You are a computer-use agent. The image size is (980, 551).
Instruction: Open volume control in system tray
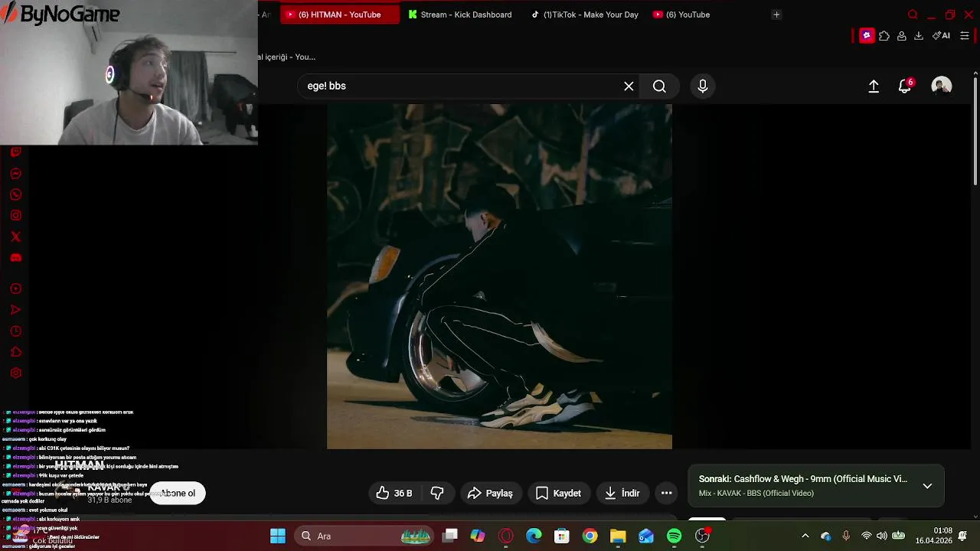click(882, 536)
